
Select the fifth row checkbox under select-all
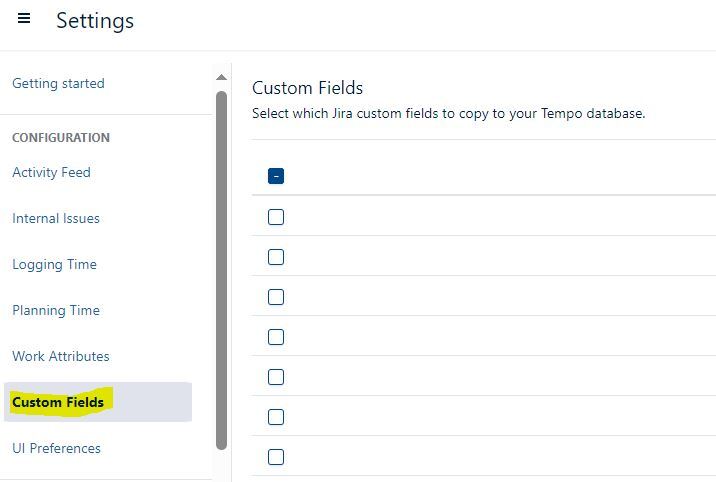(276, 377)
